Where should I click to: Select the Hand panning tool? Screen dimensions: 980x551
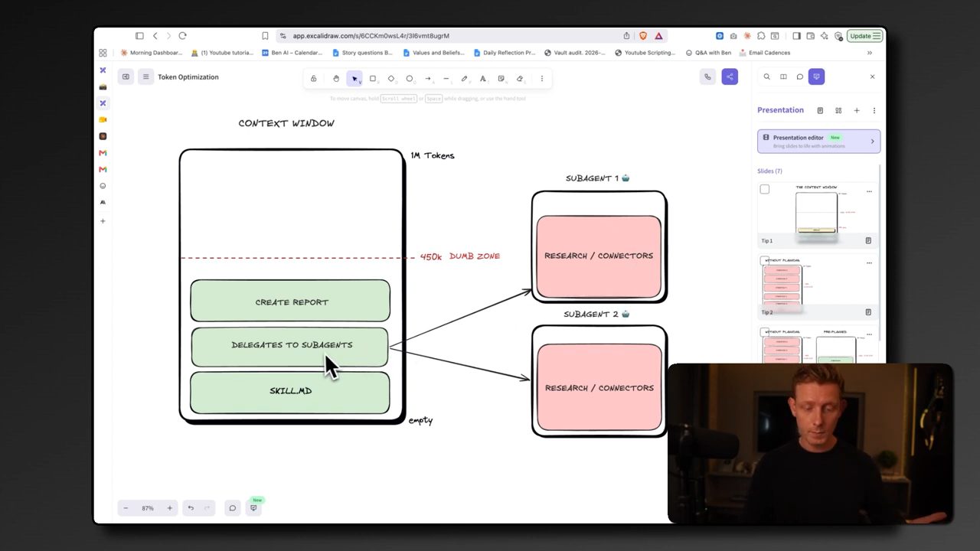click(x=336, y=78)
